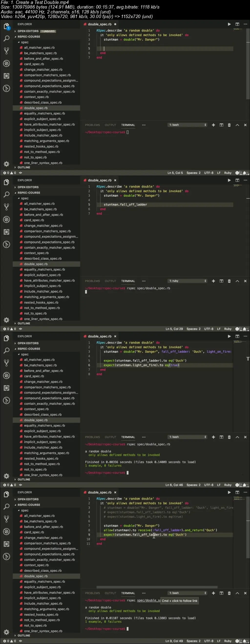Collapse RSPEC-COURSE section below the '1 UNSAVED' header
250x644 pixels.
29,37
